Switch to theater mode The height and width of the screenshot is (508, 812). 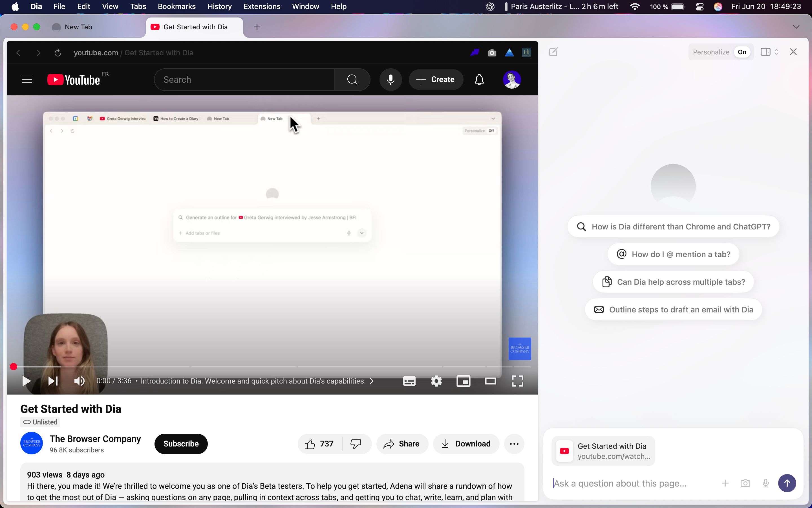(x=490, y=381)
